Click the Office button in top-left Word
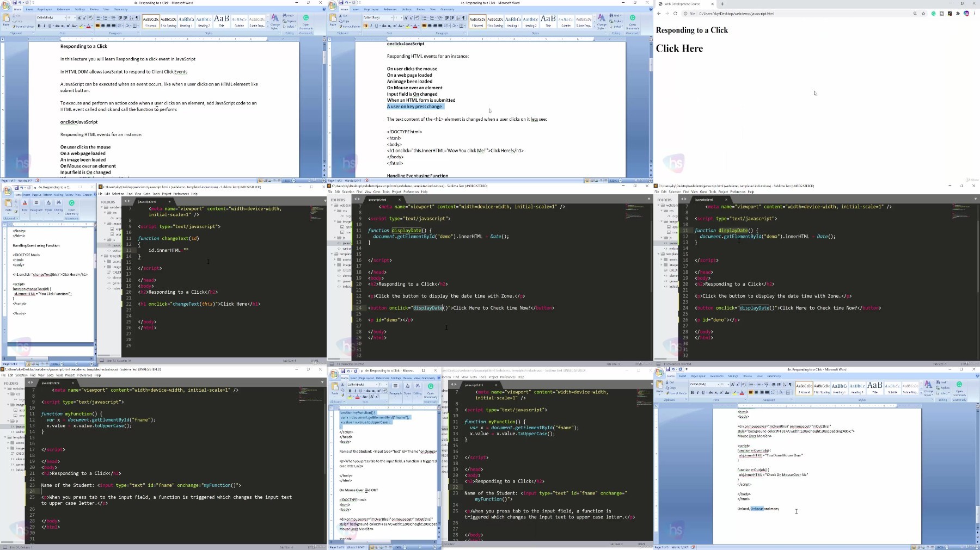Image resolution: width=980 pixels, height=550 pixels. tap(5, 5)
